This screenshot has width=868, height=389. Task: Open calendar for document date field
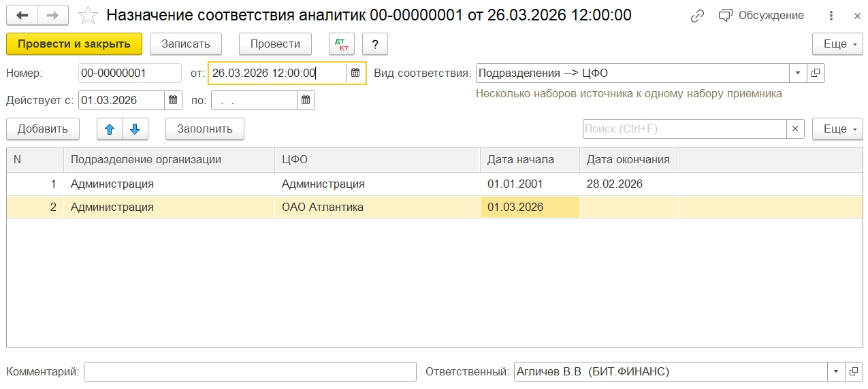(355, 73)
